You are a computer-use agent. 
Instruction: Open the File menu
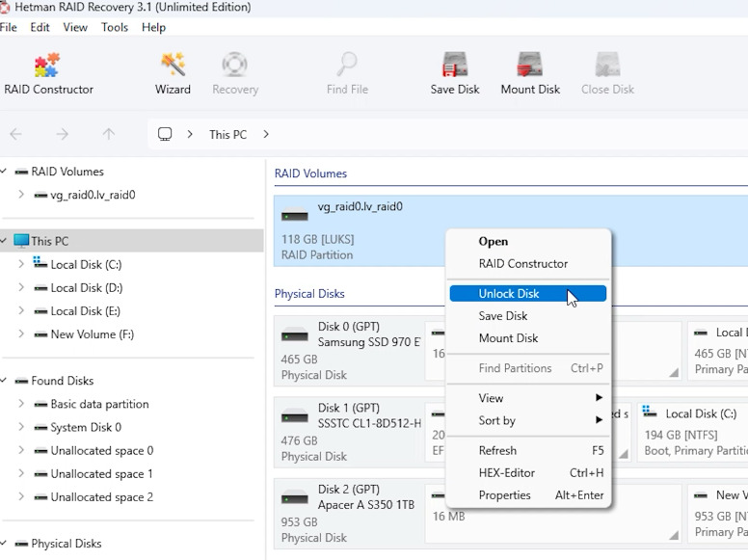point(8,27)
